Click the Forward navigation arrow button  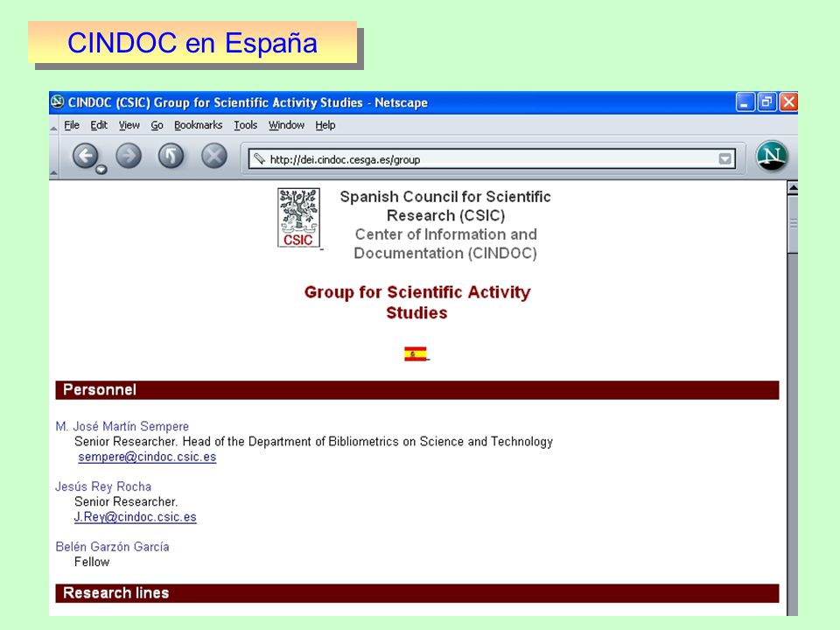click(129, 157)
